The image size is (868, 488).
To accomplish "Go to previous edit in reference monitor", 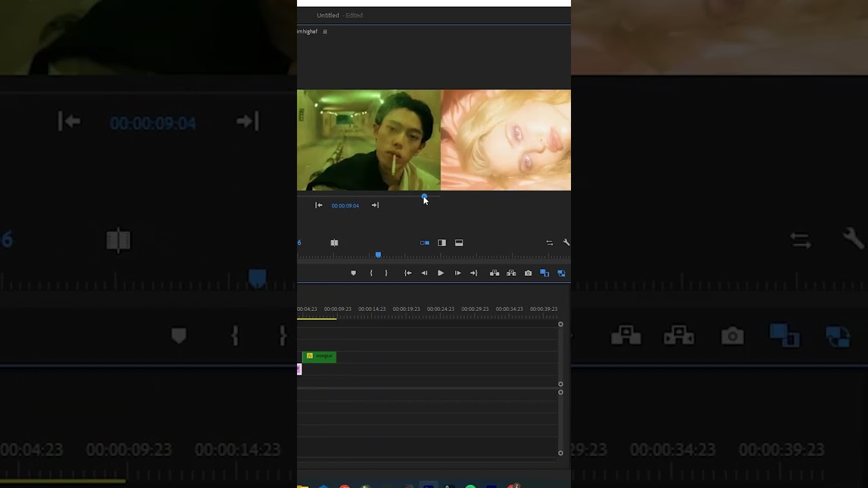I will (319, 205).
